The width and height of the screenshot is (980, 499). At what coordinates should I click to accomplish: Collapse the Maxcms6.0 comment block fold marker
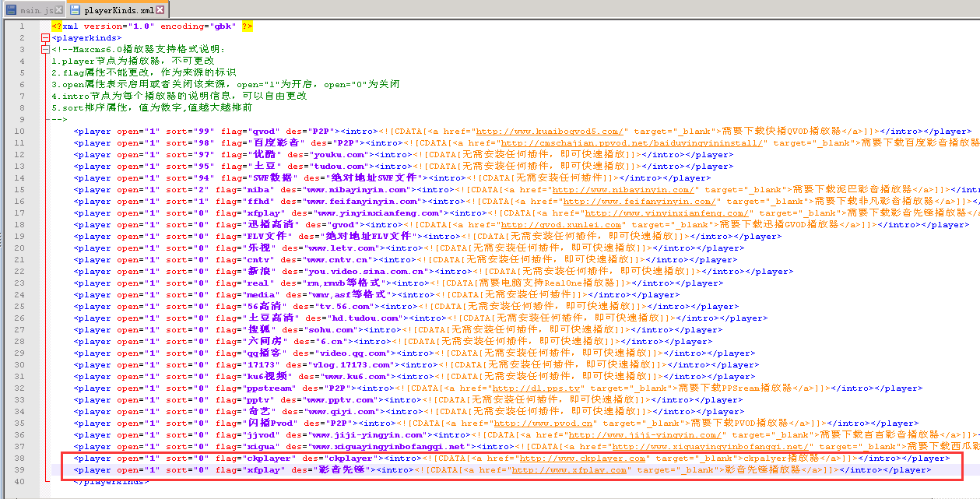click(44, 49)
